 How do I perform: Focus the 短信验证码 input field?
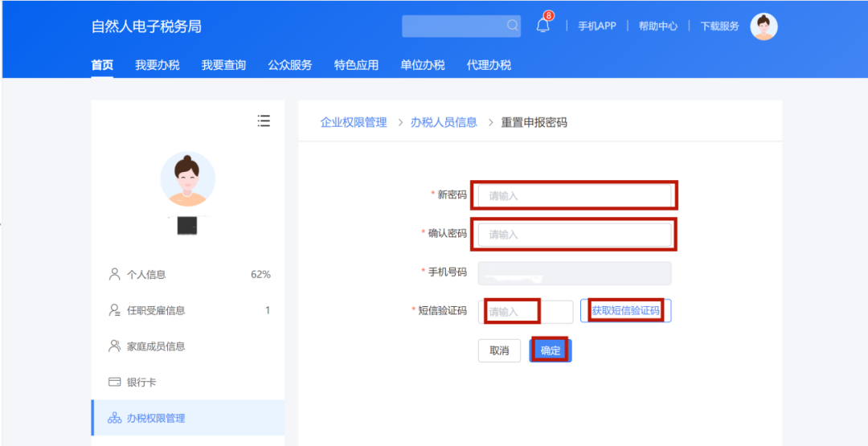tap(526, 312)
